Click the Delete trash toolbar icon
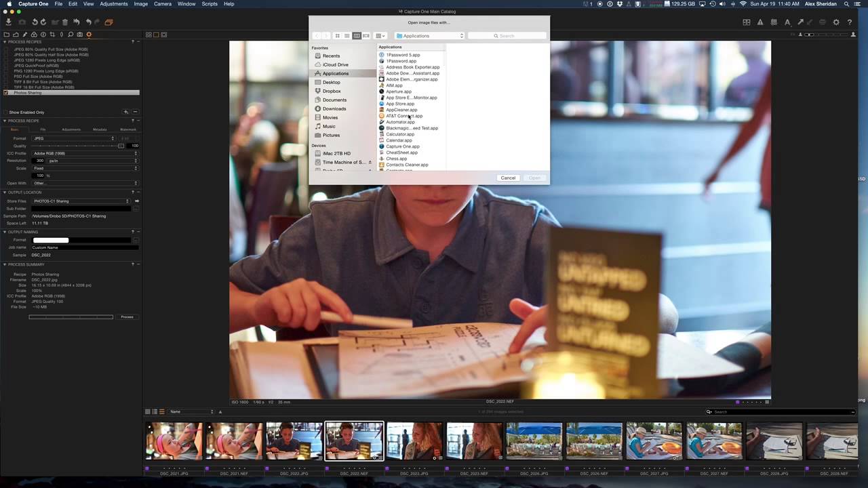Image resolution: width=868 pixels, height=488 pixels. (x=65, y=22)
